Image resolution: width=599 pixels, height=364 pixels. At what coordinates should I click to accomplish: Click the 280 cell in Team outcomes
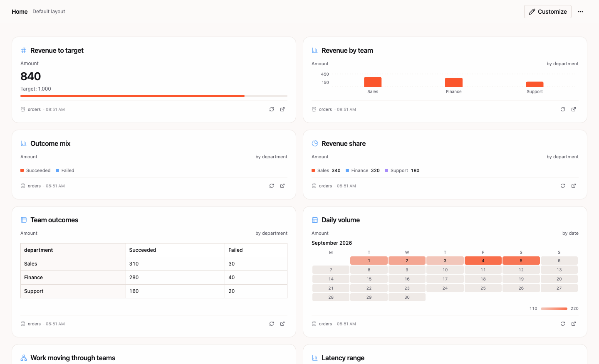click(x=175, y=278)
